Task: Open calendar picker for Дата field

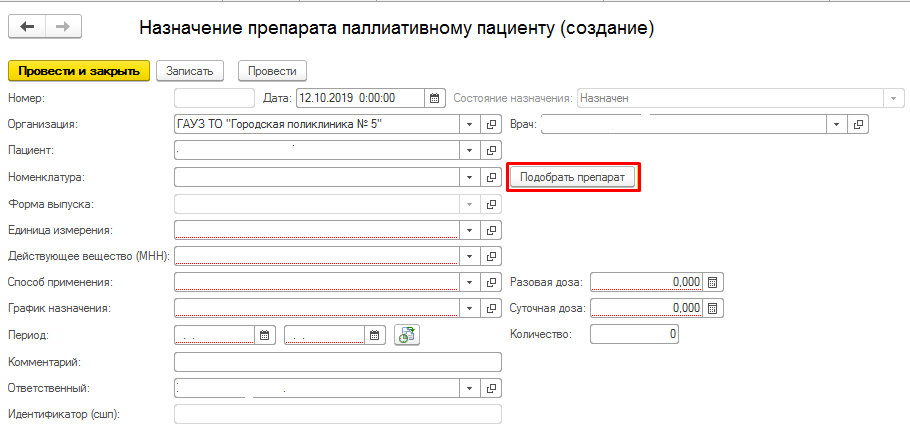Action: (434, 98)
